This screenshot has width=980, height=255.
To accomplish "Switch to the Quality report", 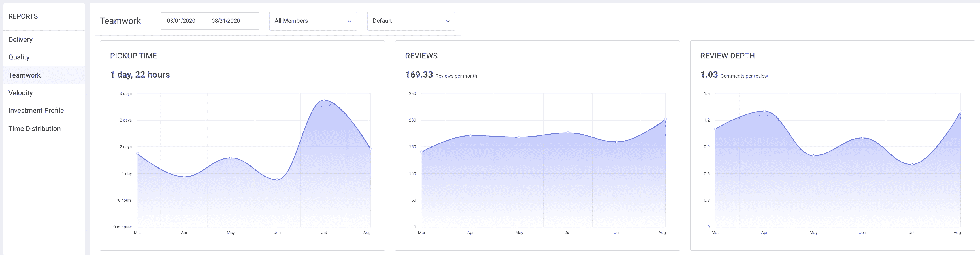I will coord(19,57).
